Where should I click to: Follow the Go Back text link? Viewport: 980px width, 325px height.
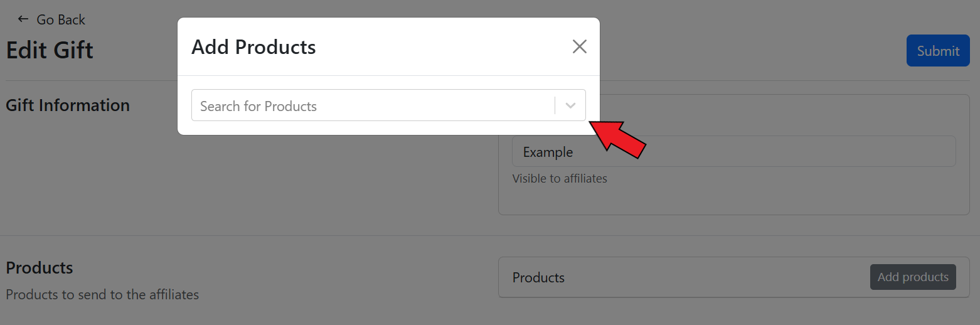[60, 20]
